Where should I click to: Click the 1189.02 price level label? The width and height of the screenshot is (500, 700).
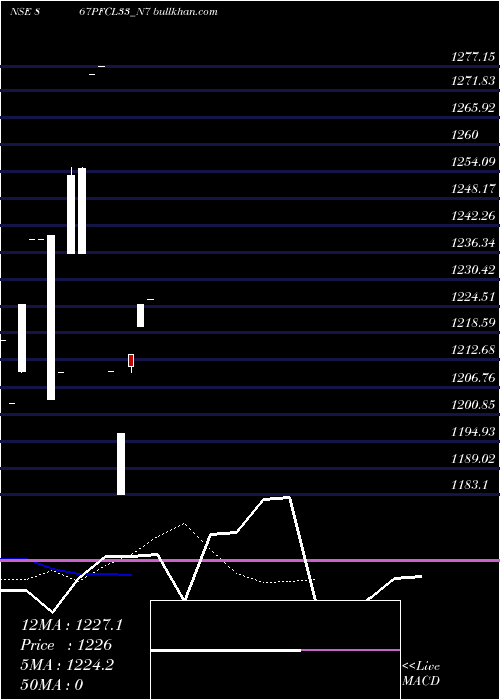[473, 459]
